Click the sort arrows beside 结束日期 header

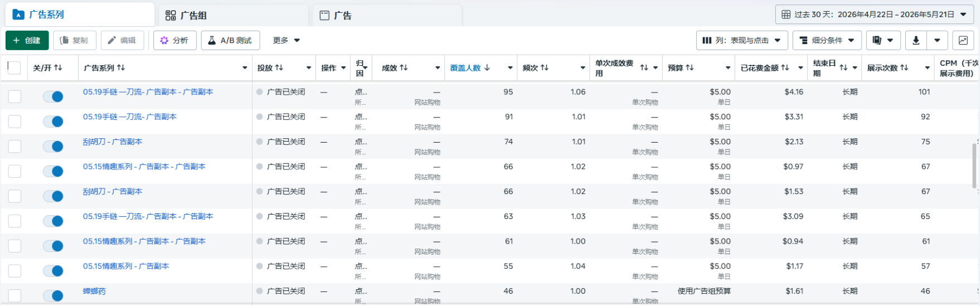coord(843,68)
